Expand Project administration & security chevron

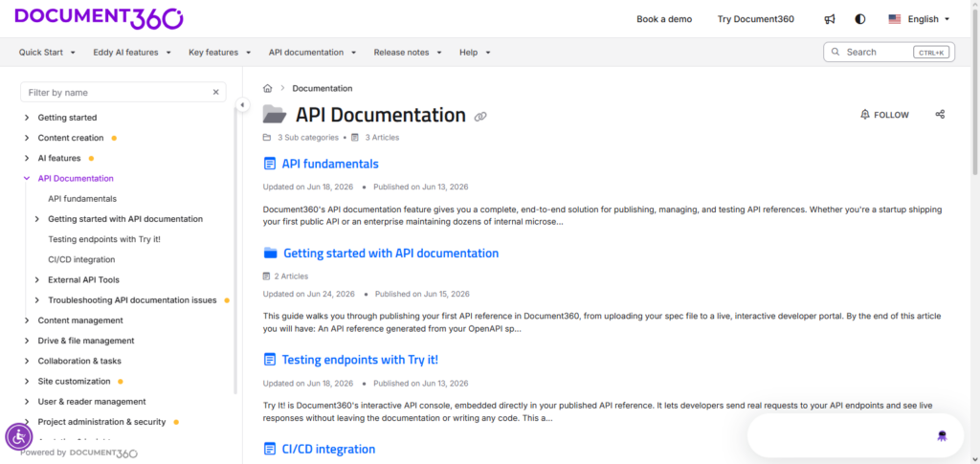pos(26,422)
